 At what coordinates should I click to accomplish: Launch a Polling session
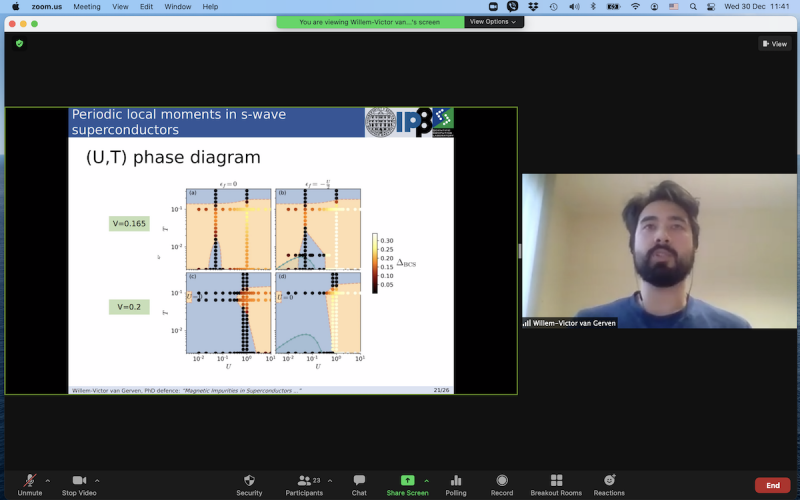(456, 481)
